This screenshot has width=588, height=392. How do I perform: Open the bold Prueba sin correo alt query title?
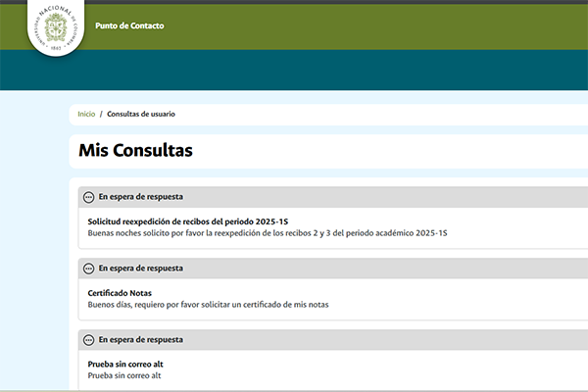[x=125, y=365]
